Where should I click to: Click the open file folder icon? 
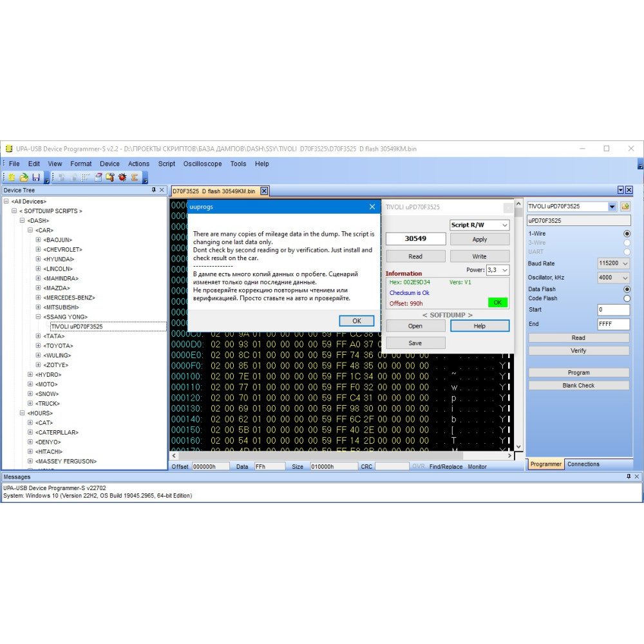click(x=24, y=178)
